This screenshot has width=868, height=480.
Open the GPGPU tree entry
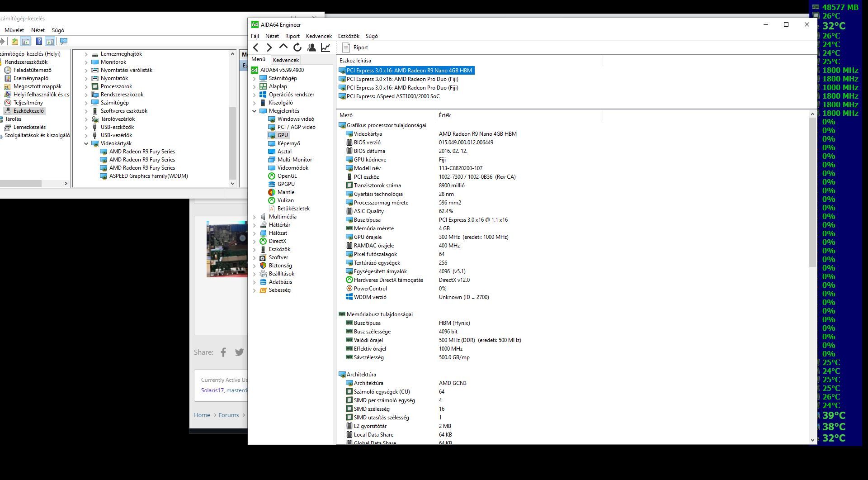tap(286, 184)
